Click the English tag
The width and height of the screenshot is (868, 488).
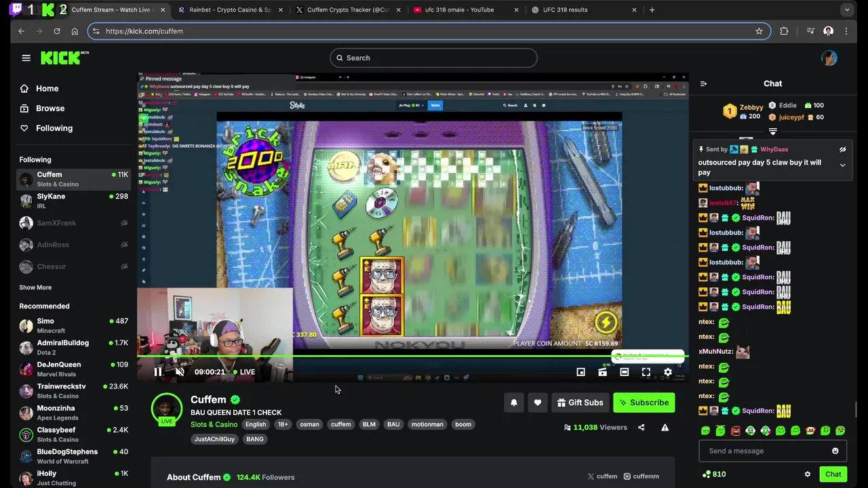(x=256, y=424)
